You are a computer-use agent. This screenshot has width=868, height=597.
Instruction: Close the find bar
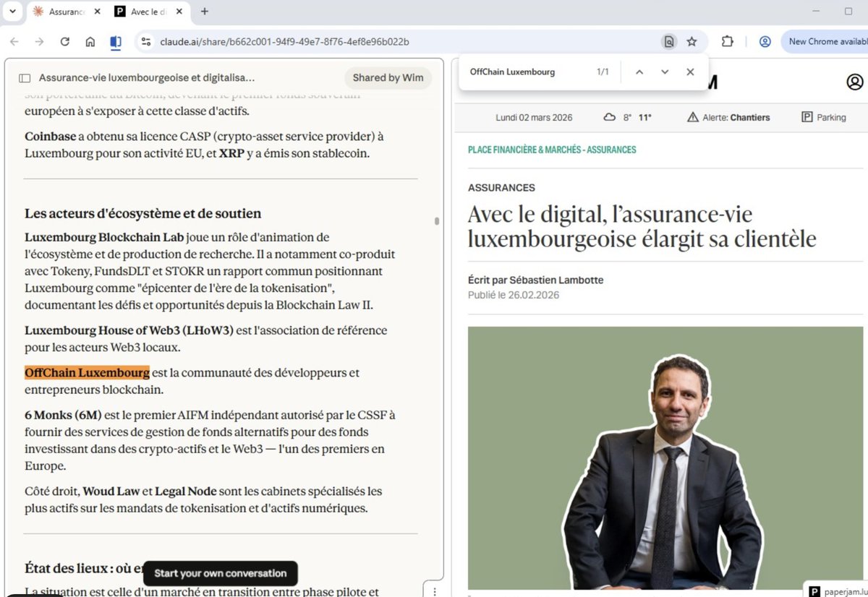tap(690, 72)
